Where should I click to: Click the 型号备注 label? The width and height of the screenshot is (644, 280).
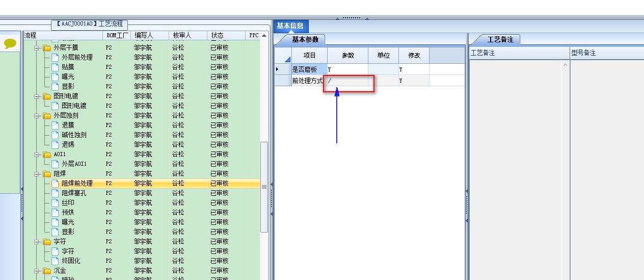coord(583,53)
